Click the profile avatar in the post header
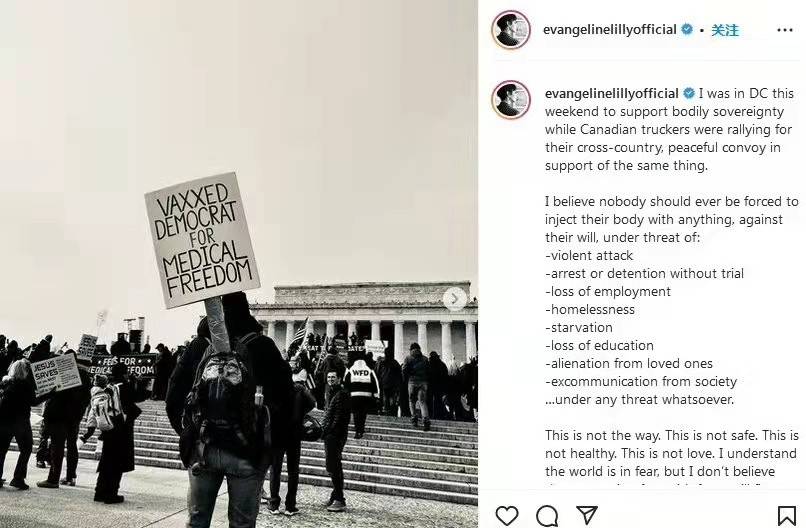This screenshot has height=528, width=806. point(510,30)
